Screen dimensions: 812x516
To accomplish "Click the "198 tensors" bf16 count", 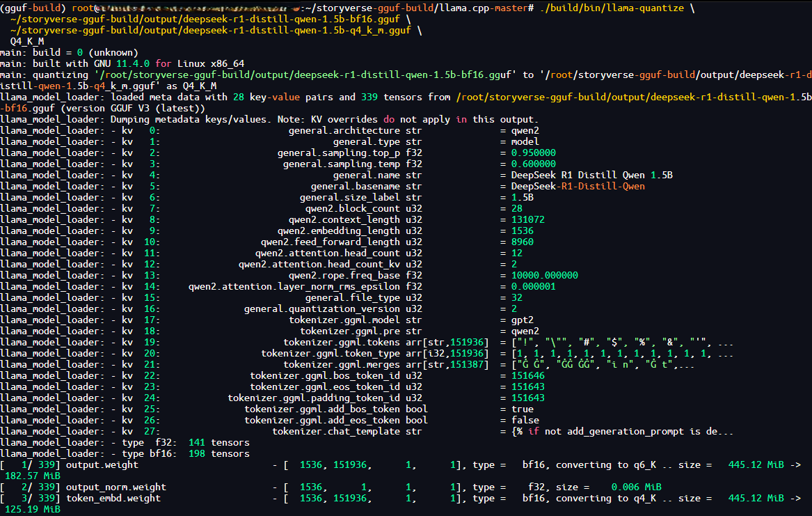I will (x=219, y=453).
